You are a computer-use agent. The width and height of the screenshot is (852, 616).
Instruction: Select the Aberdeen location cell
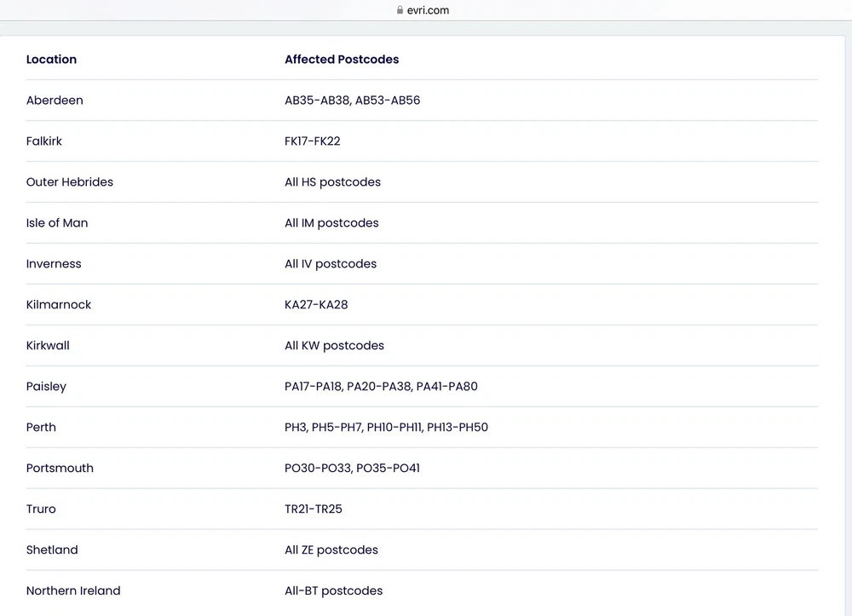(55, 101)
